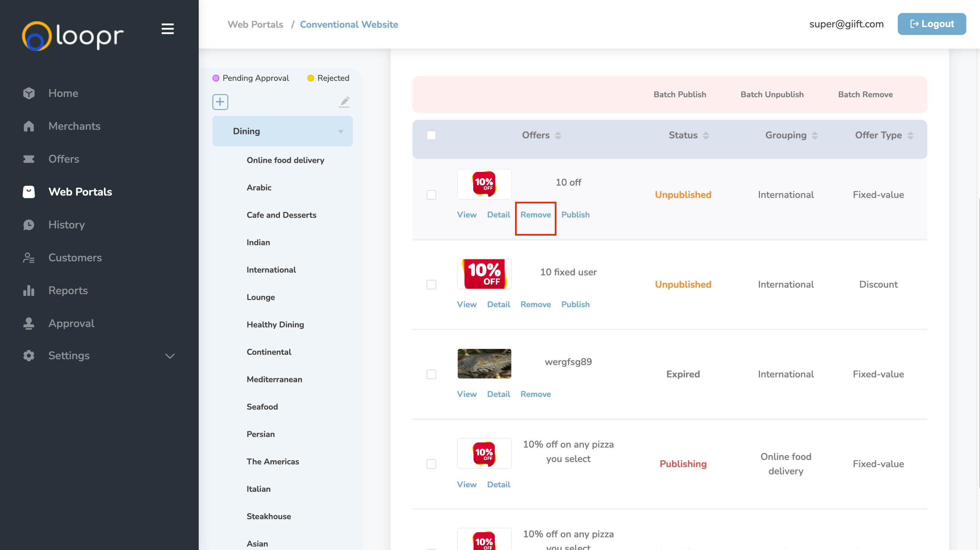Click the Home cube icon
The image size is (980, 550).
pos(28,93)
